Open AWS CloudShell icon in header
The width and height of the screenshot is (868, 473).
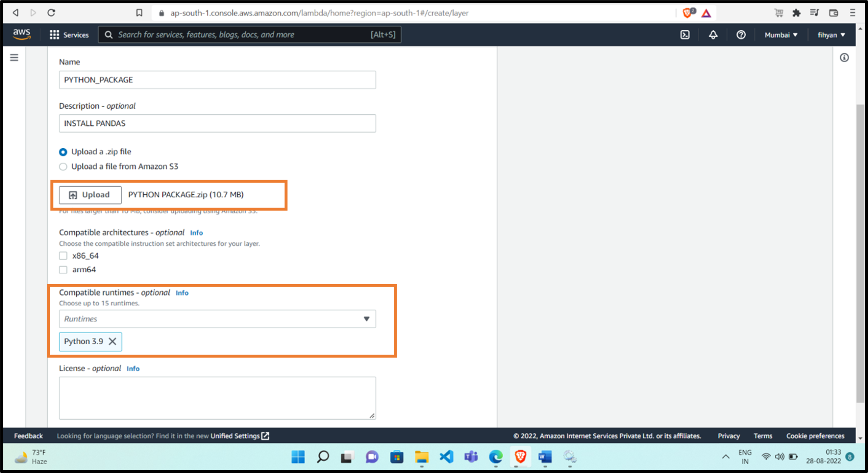tap(685, 35)
